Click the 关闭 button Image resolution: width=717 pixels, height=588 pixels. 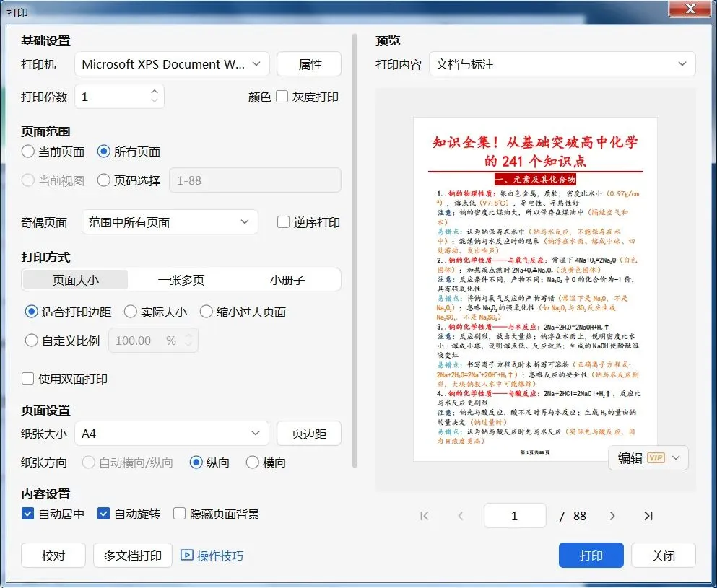[x=664, y=555]
